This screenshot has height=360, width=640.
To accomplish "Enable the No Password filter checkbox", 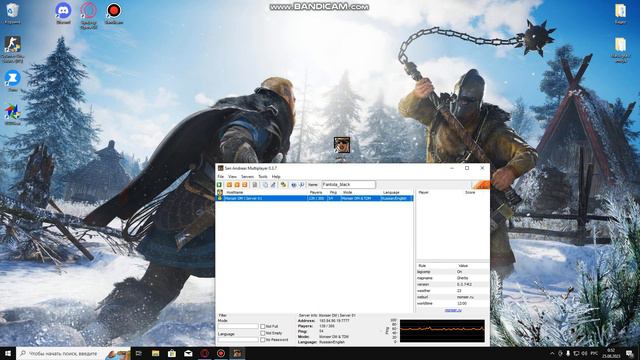I will coord(262,340).
